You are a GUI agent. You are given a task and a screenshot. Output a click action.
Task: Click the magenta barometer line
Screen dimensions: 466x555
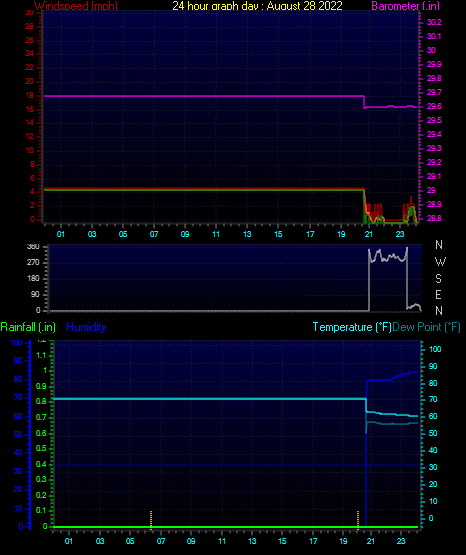coord(203,96)
